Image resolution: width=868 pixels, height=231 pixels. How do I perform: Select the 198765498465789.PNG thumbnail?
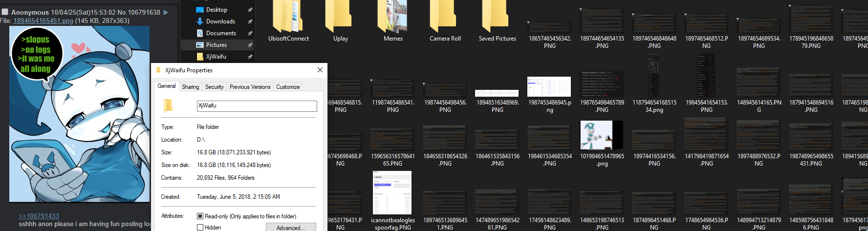point(602,84)
